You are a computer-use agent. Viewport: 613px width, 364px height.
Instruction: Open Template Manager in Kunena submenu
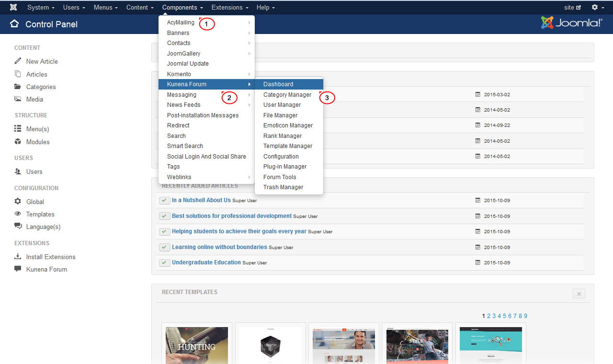[x=289, y=146]
